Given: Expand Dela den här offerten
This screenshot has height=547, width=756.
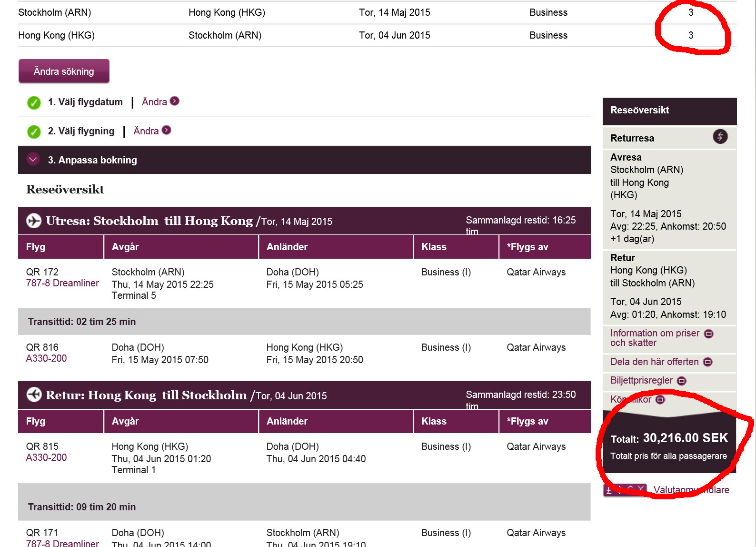Looking at the screenshot, I should point(707,362).
